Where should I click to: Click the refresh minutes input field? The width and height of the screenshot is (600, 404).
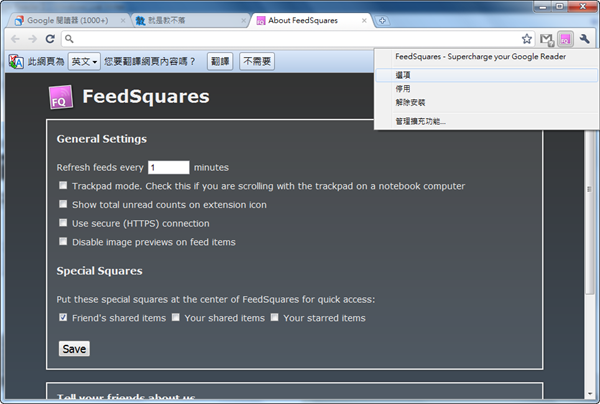pos(169,167)
